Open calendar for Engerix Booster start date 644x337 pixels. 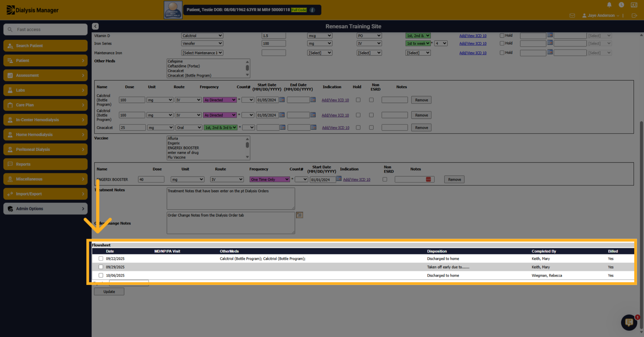[339, 179]
